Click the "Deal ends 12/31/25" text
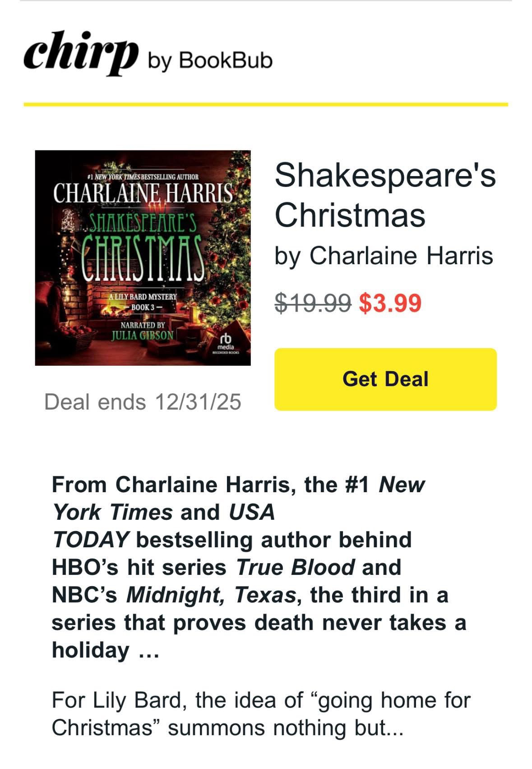The height and width of the screenshot is (769, 532). click(x=143, y=401)
